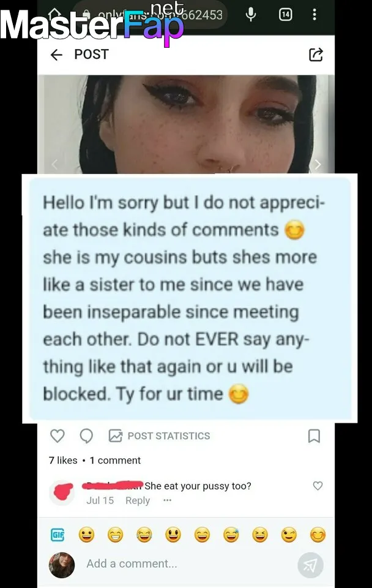Open the comment three-dot options
Image resolution: width=372 pixels, height=588 pixels.
click(167, 500)
